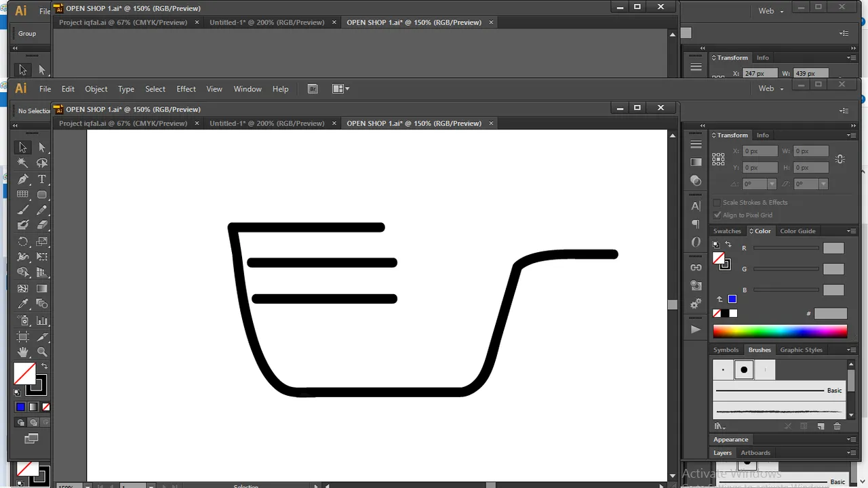Select the Rectangular Grid tool
Screen dimensions: 868x488
click(22, 195)
